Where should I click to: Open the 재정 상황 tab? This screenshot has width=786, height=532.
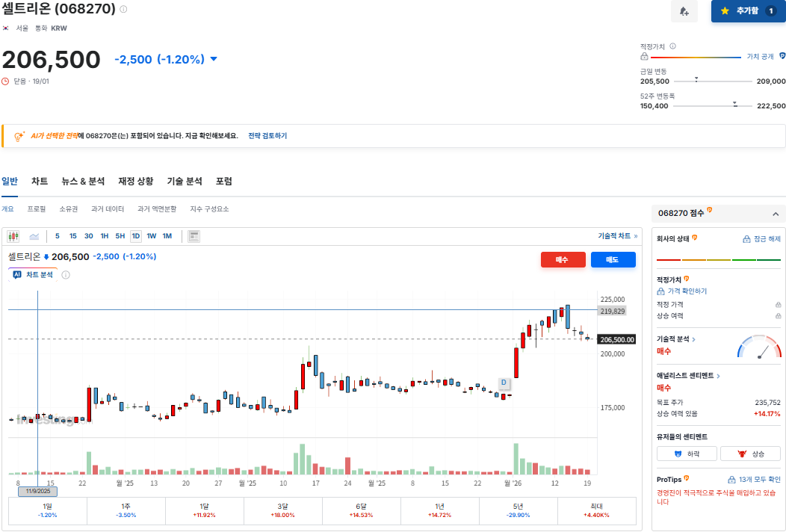point(136,182)
